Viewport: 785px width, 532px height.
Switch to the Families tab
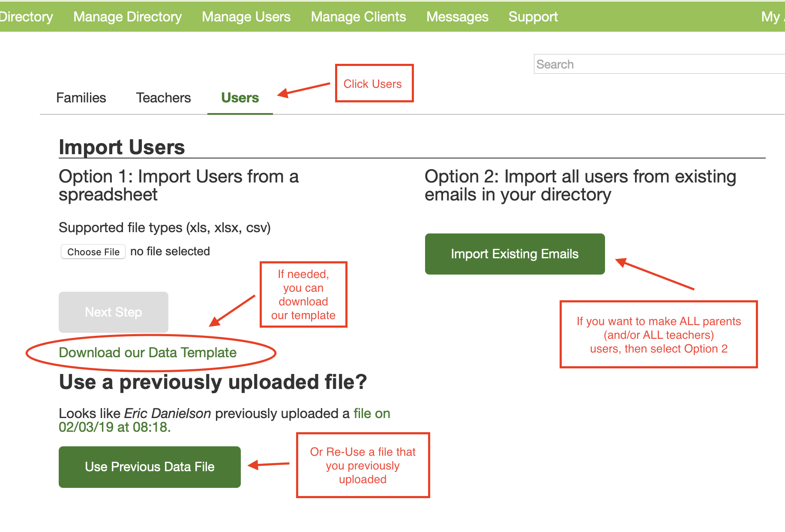81,98
